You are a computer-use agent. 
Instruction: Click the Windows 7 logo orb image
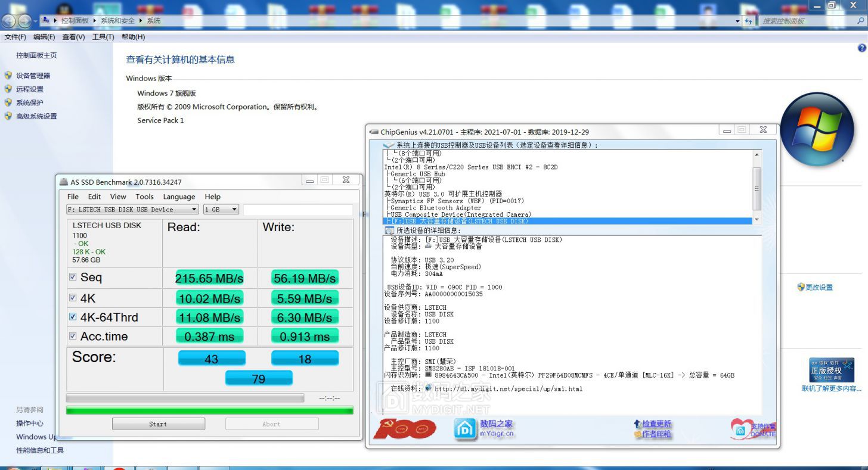point(817,130)
